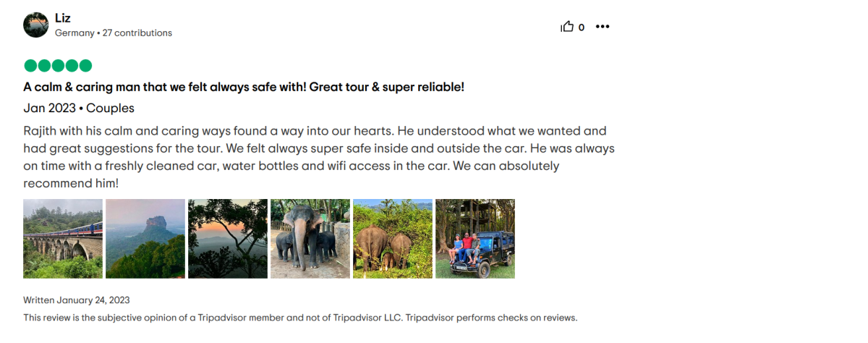View the couple on safari jeep photo

point(475,239)
